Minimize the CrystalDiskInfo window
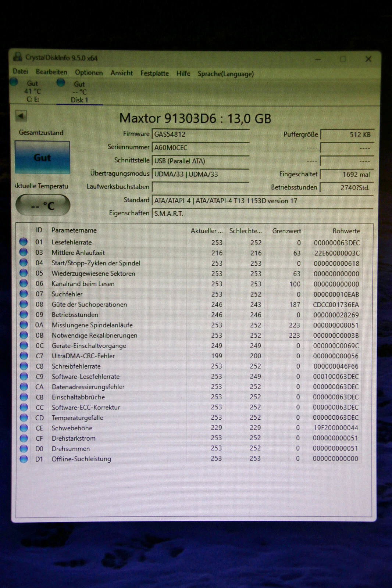The image size is (392, 588). coord(318,59)
